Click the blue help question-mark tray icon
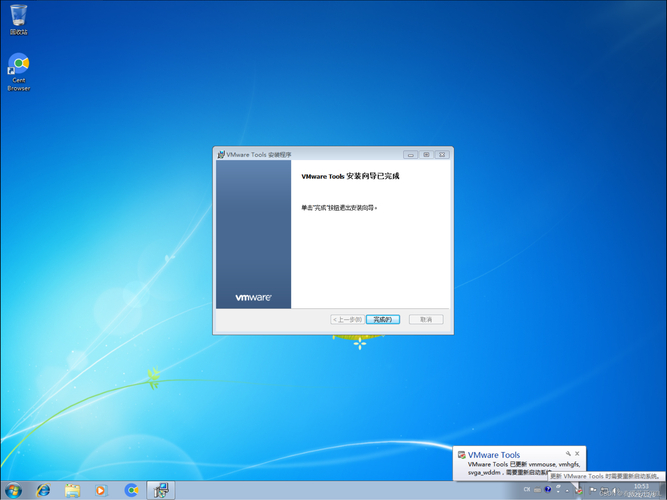 (548, 489)
